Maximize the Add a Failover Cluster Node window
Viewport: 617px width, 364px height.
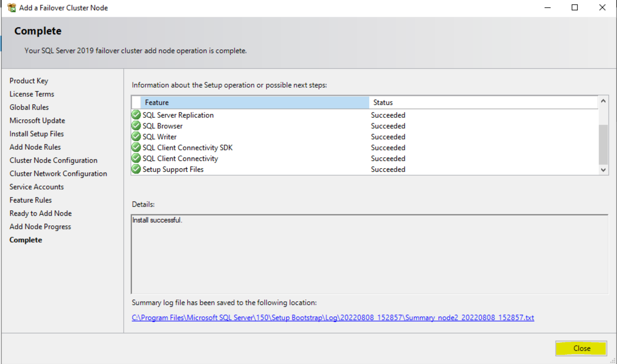(575, 8)
